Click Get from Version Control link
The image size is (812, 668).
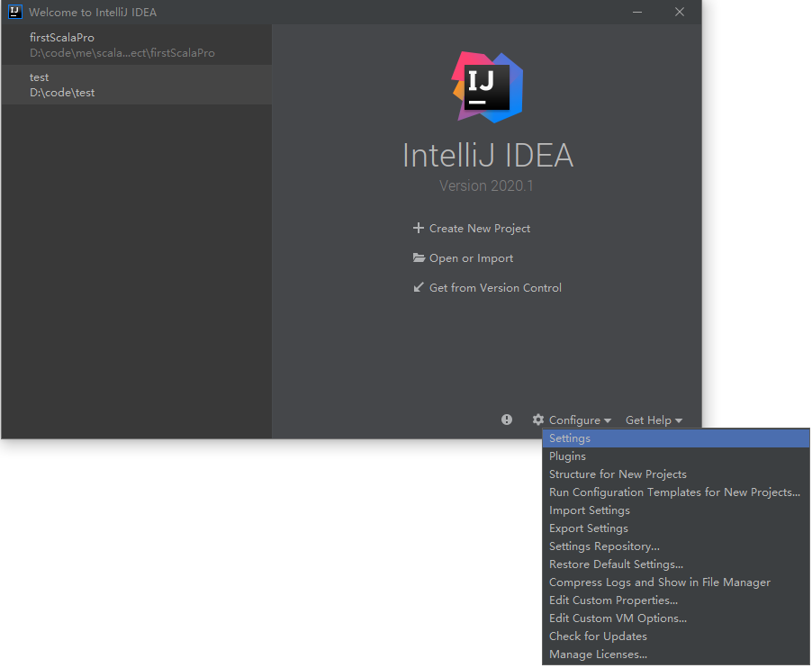coord(495,287)
